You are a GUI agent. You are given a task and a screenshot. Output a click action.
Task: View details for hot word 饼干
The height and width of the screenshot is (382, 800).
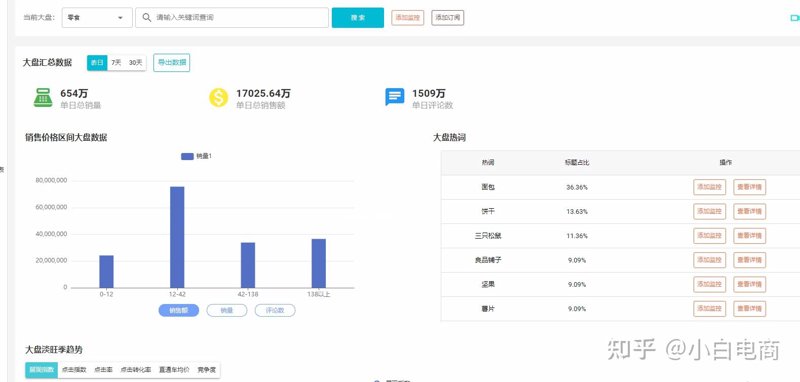[749, 211]
